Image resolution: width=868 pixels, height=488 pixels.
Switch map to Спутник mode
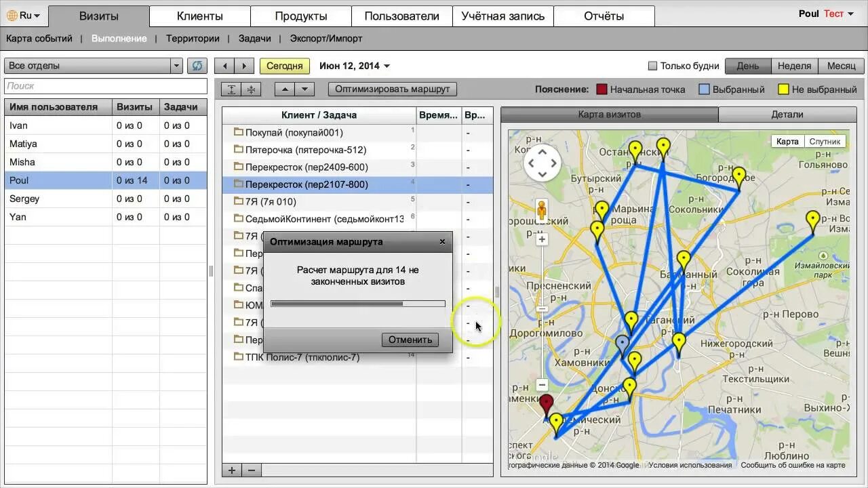pos(825,141)
